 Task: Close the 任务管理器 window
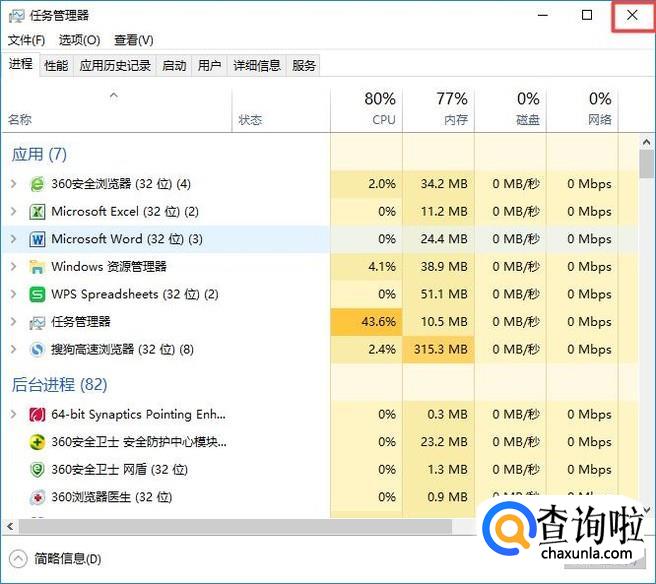tap(632, 15)
